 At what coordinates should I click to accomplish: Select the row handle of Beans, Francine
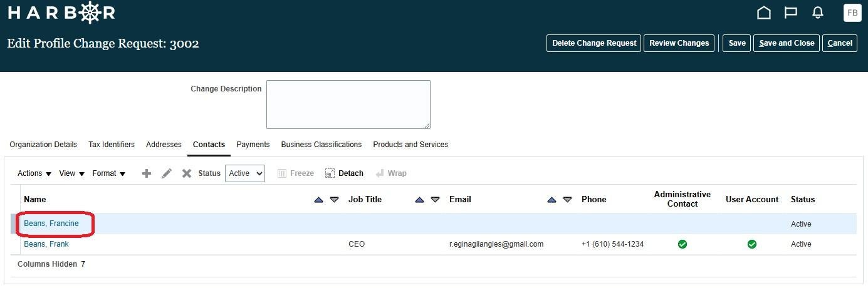16,224
